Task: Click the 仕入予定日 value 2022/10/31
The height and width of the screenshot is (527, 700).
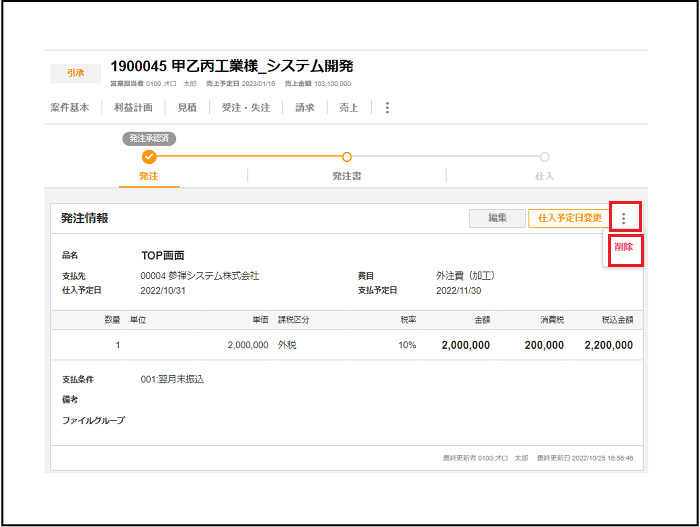Action: (x=163, y=291)
